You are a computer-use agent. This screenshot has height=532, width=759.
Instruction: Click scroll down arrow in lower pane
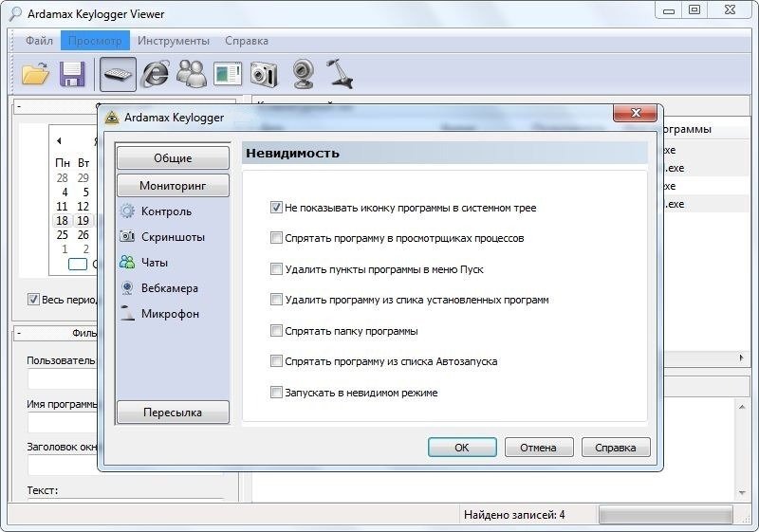click(x=742, y=492)
